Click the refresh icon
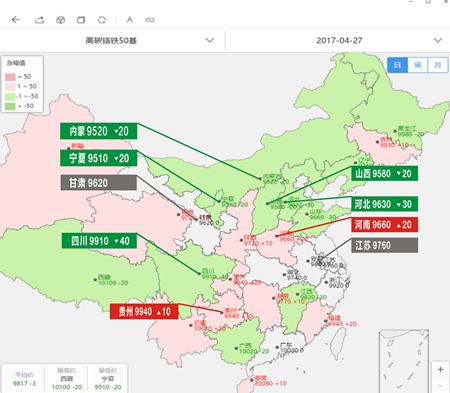450x393 pixels. tap(102, 20)
